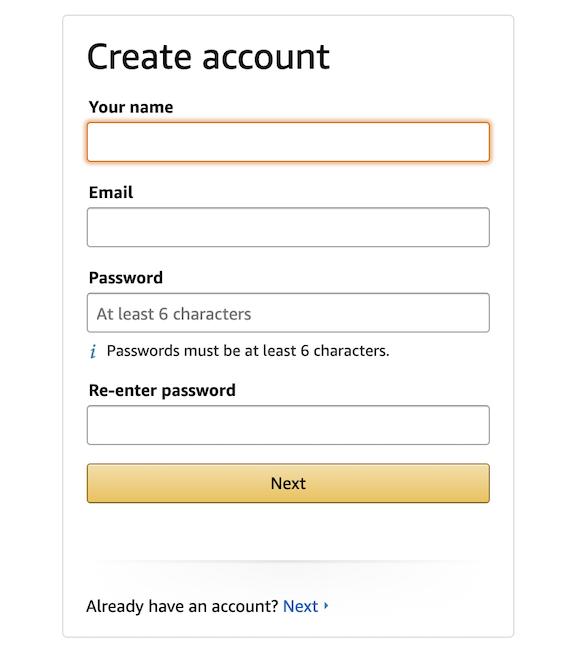Click the empty space between Next button and divider
This screenshot has width=574, height=665.
click(288, 531)
